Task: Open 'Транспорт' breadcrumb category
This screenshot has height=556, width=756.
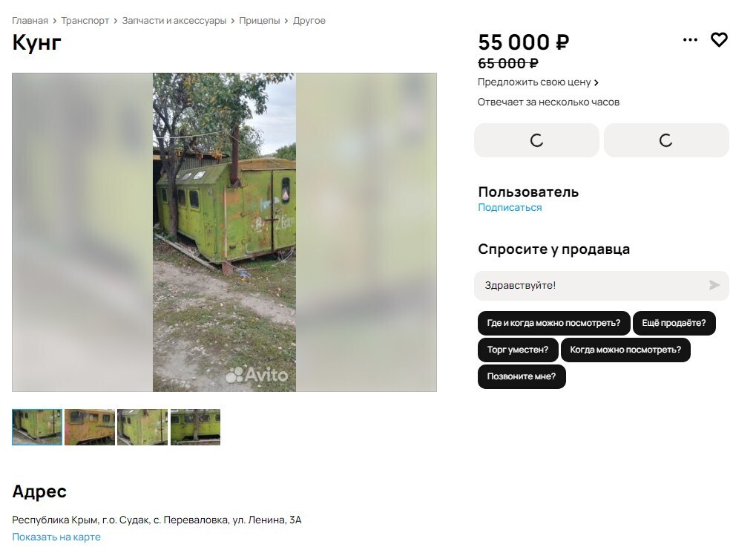Action: point(85,21)
